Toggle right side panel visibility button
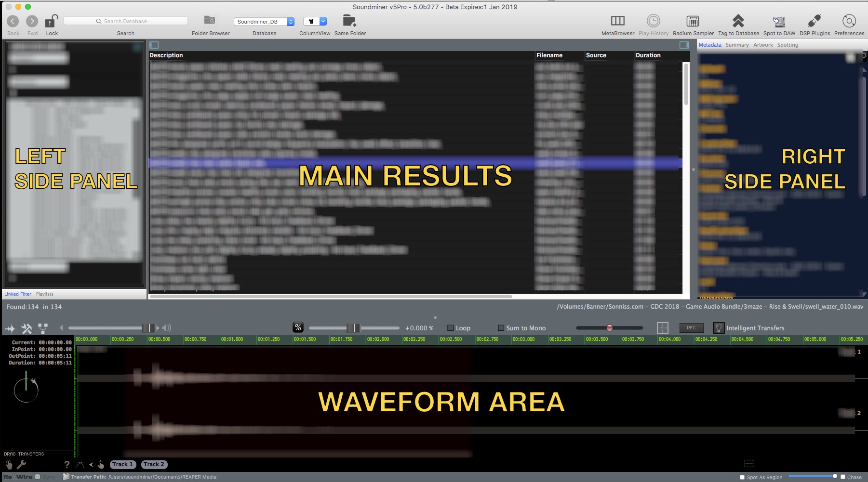Viewport: 868px width, 482px height. point(684,45)
